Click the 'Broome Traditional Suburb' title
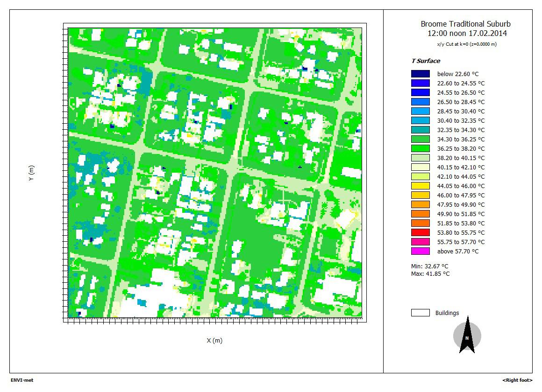Viewport: 542px width, 392px height. (466, 24)
